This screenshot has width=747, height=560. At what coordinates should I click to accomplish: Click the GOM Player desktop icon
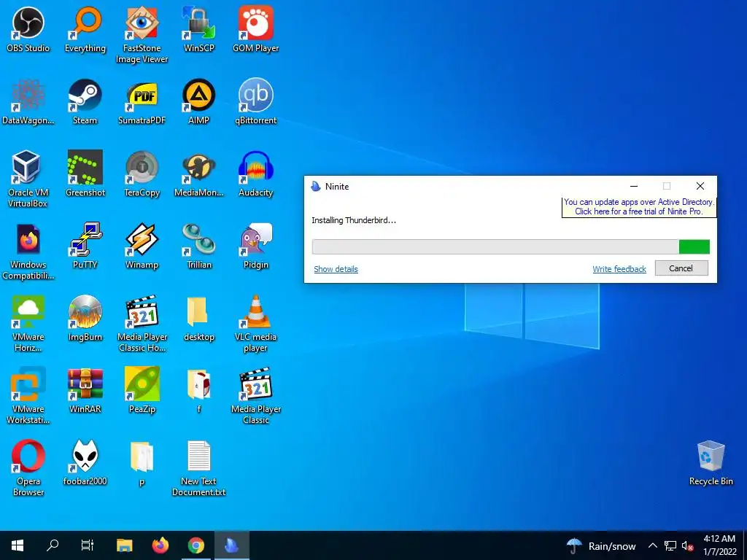tap(256, 29)
